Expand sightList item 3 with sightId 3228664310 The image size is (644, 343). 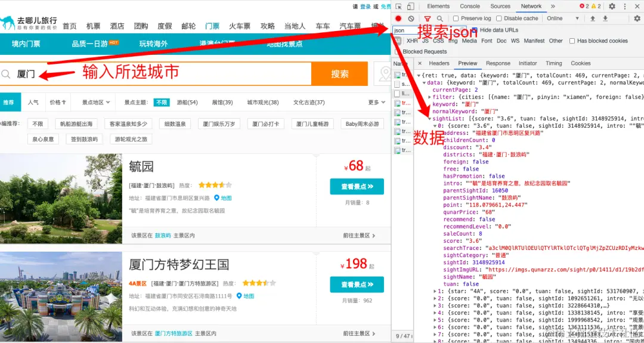(435, 305)
